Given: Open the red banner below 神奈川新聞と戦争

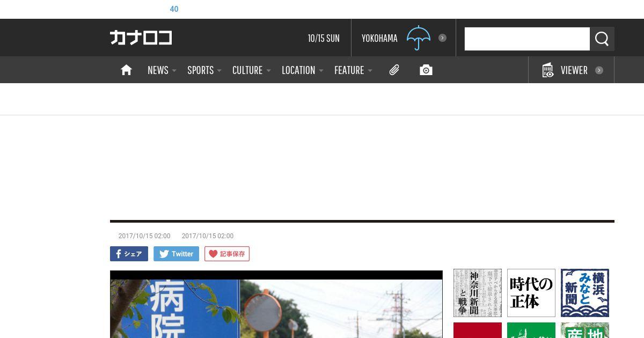Looking at the screenshot, I should point(478,330).
